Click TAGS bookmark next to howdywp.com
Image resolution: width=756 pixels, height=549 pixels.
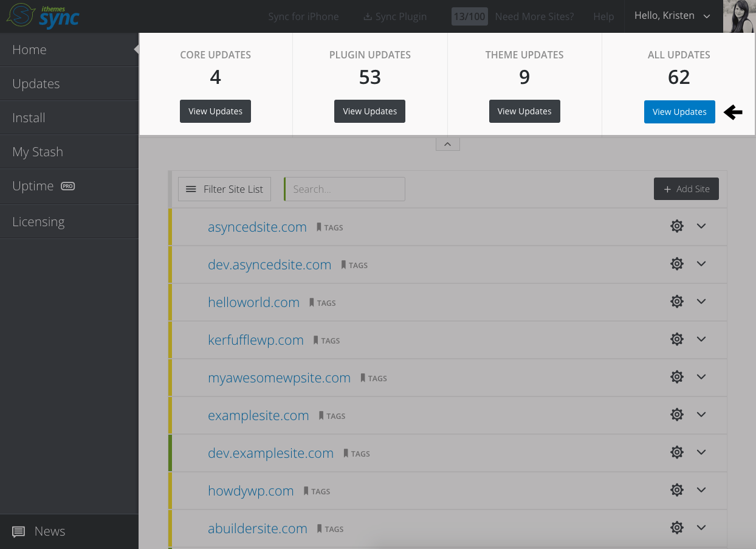(317, 491)
